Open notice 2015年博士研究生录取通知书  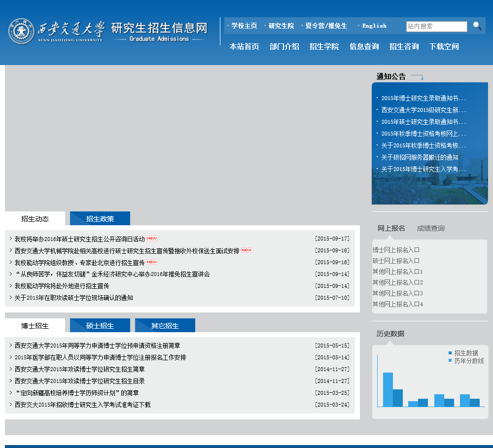tap(423, 98)
